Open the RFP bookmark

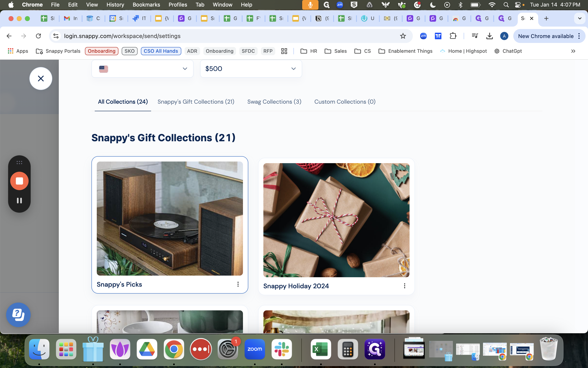click(268, 51)
